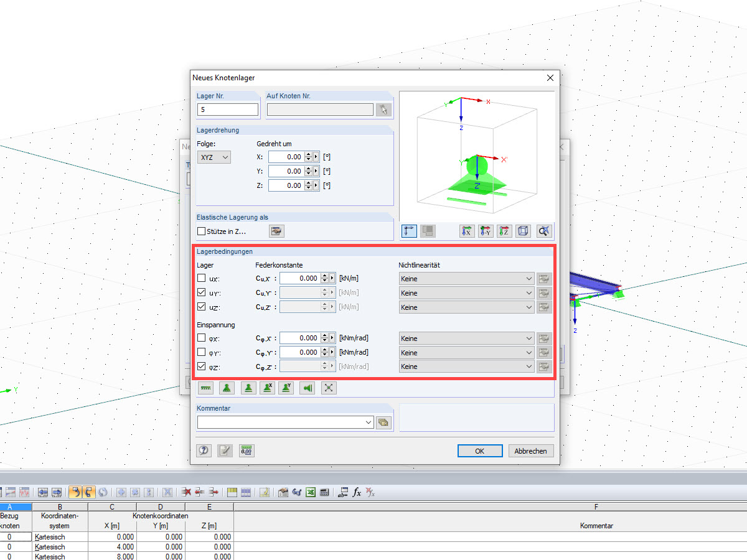Export table to Excel icon
The image size is (747, 560).
click(311, 492)
